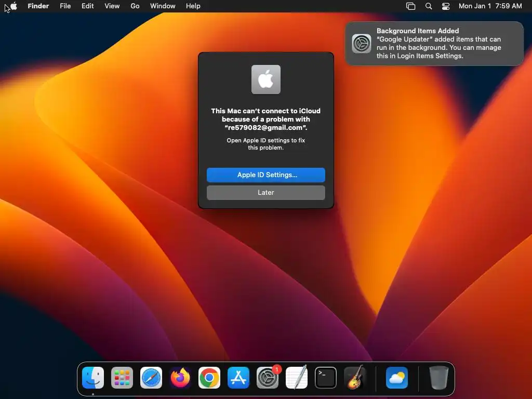Click the System Settings icon in the notification
The width and height of the screenshot is (532, 399).
[362, 44]
